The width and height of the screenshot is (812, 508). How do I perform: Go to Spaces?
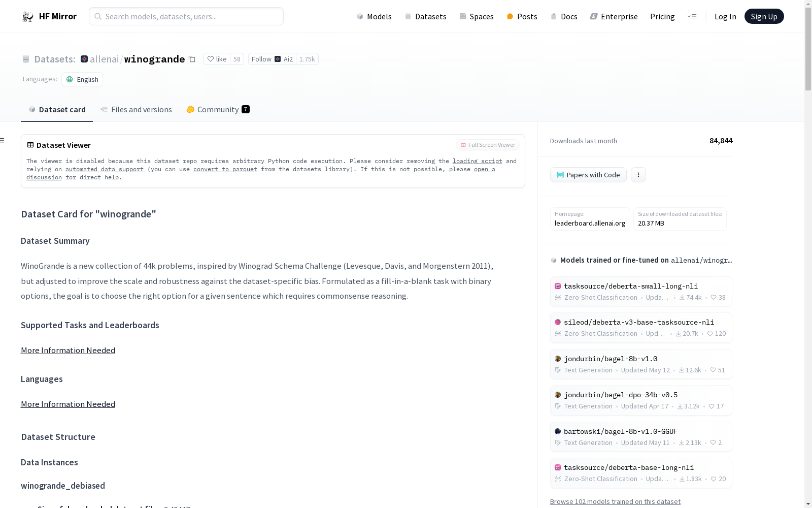point(477,16)
